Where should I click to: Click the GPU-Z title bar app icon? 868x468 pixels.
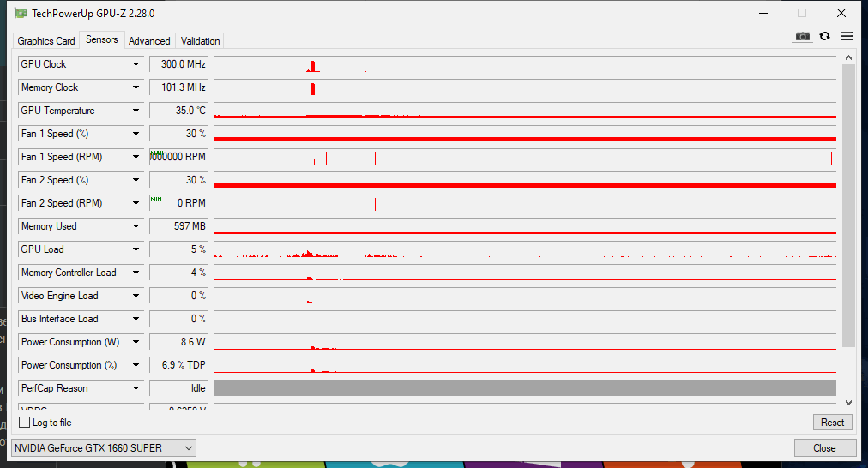click(21, 13)
